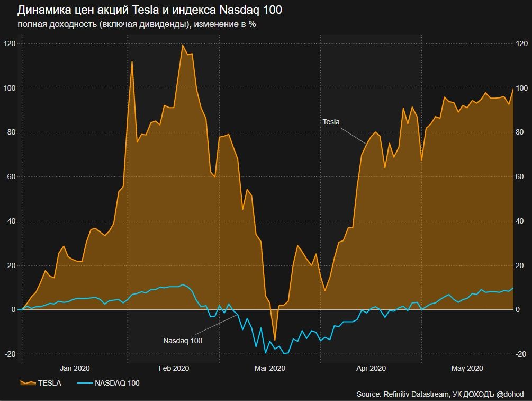Select the NASDAQ 100 legend label
532x401 pixels.
tap(117, 383)
